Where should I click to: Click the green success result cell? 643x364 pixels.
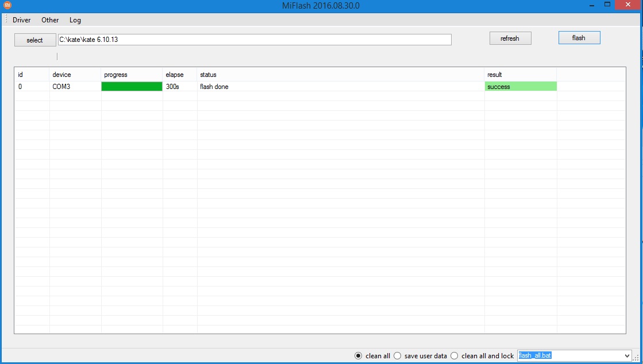pyautogui.click(x=521, y=87)
